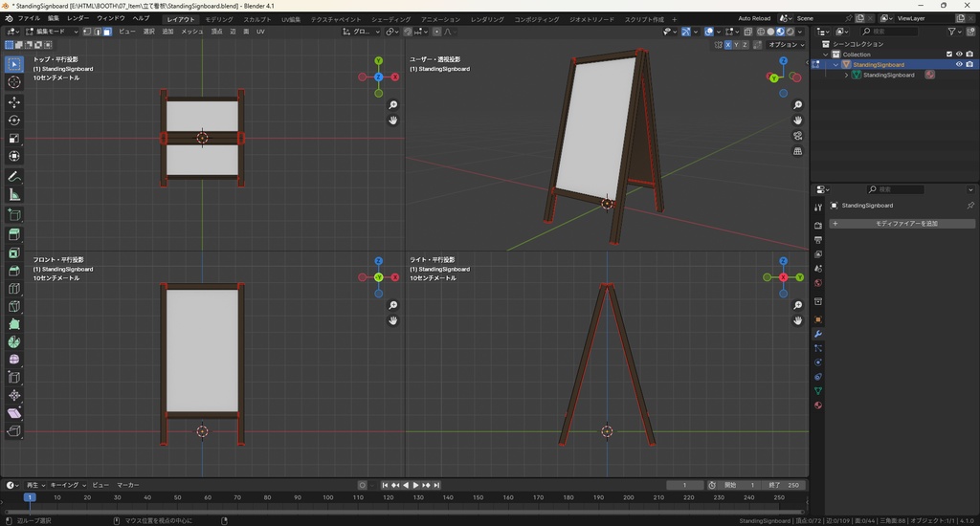980x526 pixels.
Task: Toggle X axis mirror button
Action: 729,45
